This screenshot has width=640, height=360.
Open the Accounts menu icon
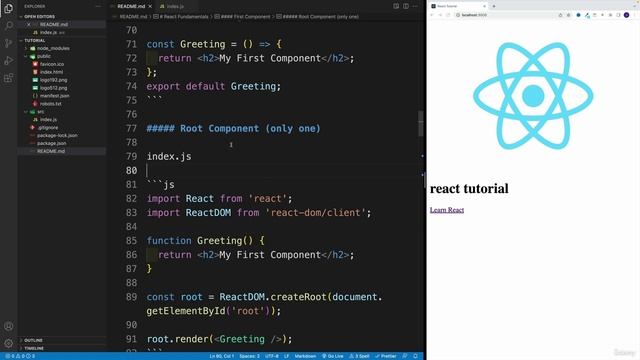click(8, 326)
